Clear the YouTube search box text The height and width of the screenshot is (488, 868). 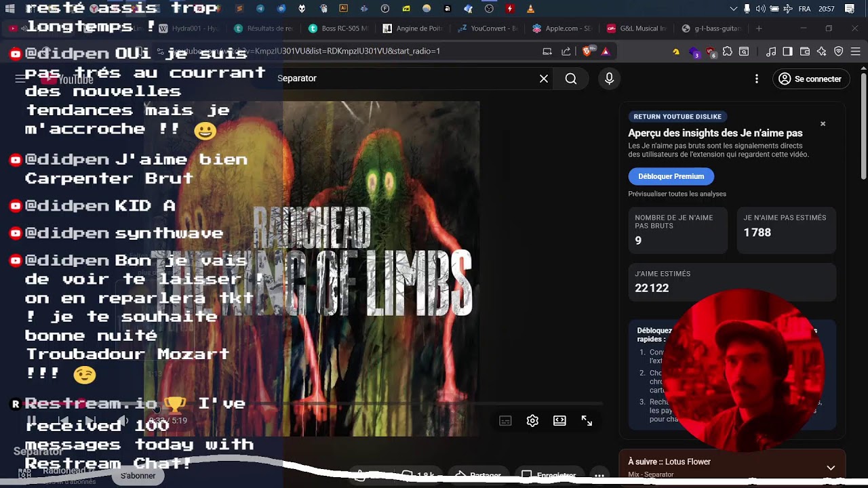(544, 79)
